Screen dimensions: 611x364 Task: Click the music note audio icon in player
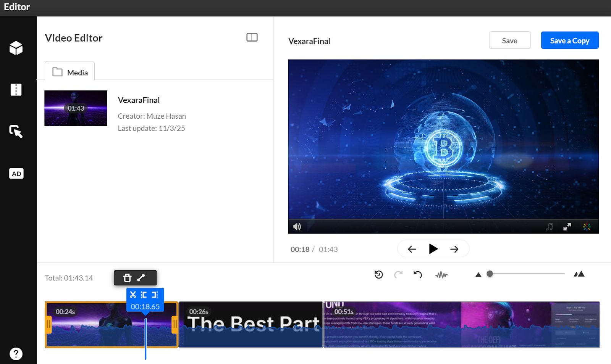point(549,227)
